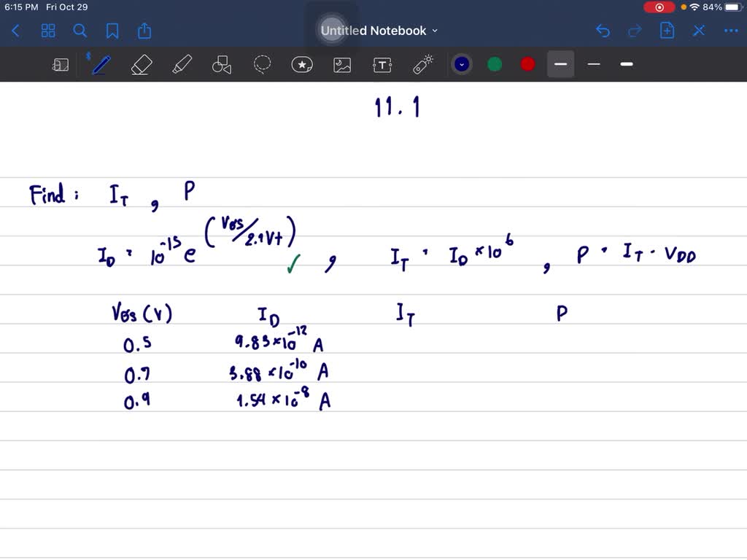The width and height of the screenshot is (747, 560).
Task: Insert an image with the photo tool
Action: pyautogui.click(x=342, y=64)
